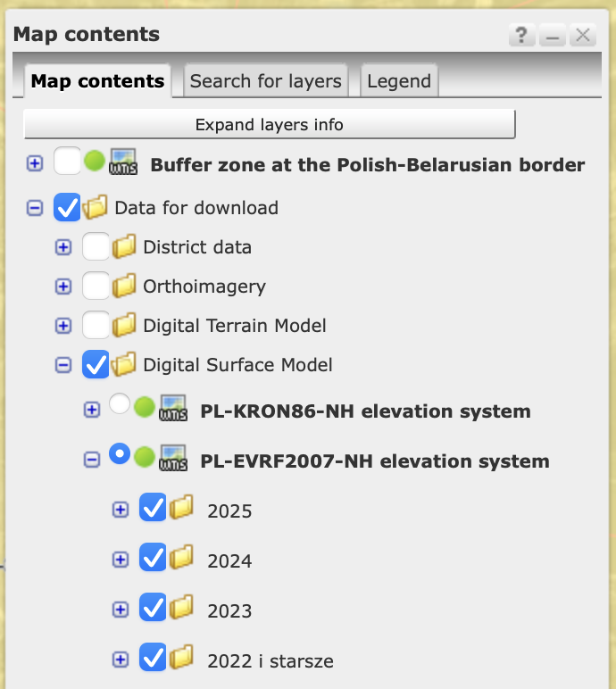
Task: Select the PL-KRON86-NH radio button
Action: (x=120, y=403)
